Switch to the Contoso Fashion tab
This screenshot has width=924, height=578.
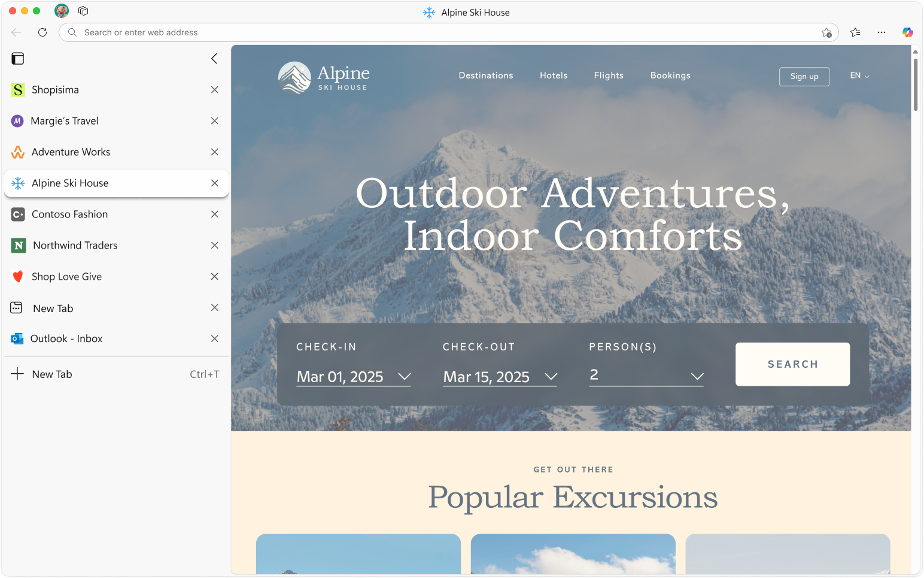(x=116, y=214)
